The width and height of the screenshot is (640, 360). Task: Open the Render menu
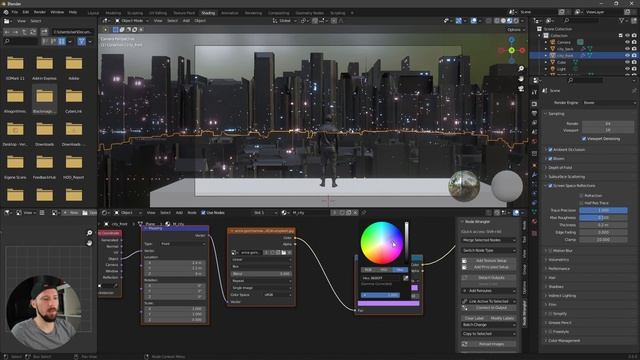tap(40, 12)
